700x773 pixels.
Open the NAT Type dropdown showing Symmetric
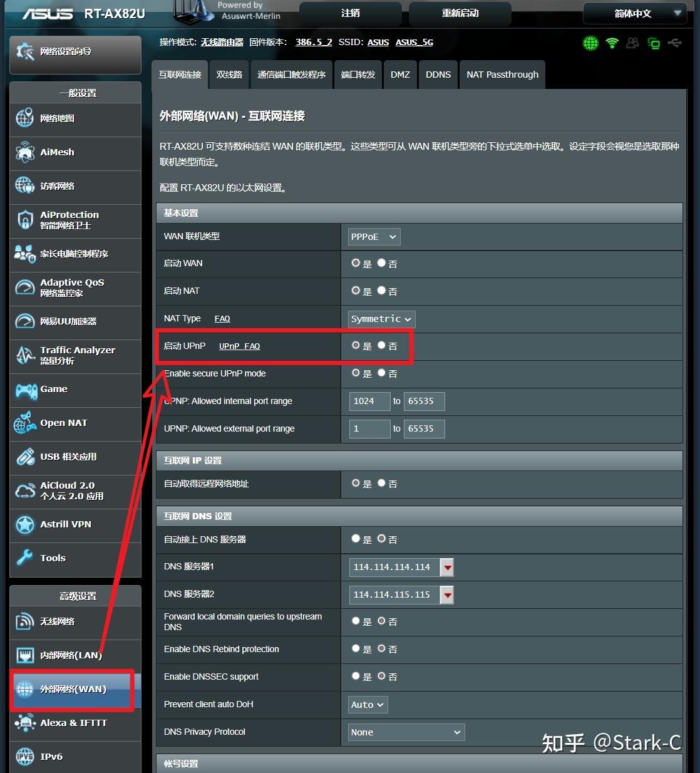(381, 319)
